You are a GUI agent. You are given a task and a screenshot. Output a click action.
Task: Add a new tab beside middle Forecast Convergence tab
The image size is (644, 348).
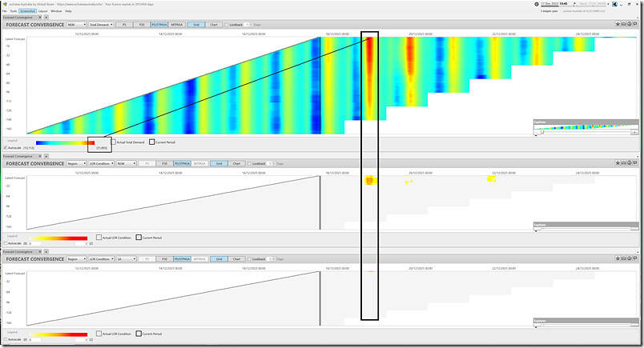(x=46, y=156)
